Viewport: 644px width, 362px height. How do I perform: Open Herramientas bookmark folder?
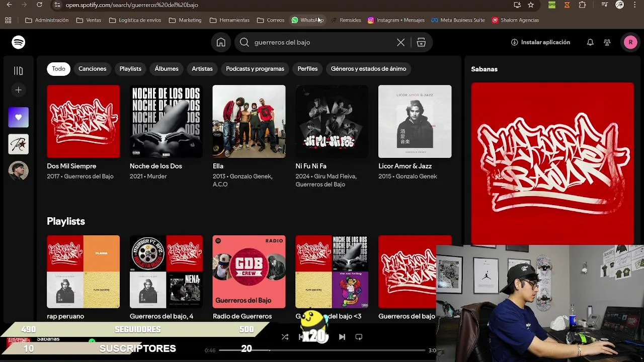229,20
